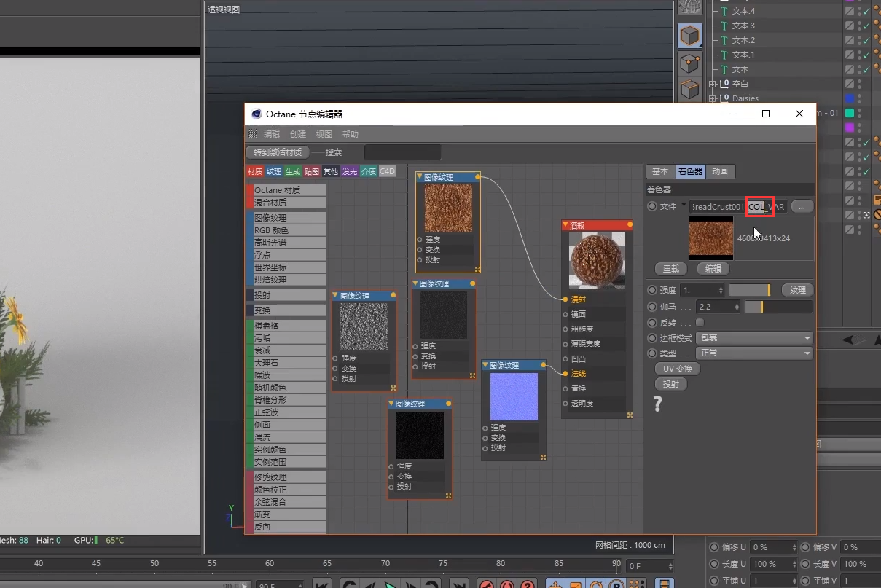Viewport: 881px width, 588px height.
Task: Toggle the 强度 animation radio circle
Action: pos(652,290)
